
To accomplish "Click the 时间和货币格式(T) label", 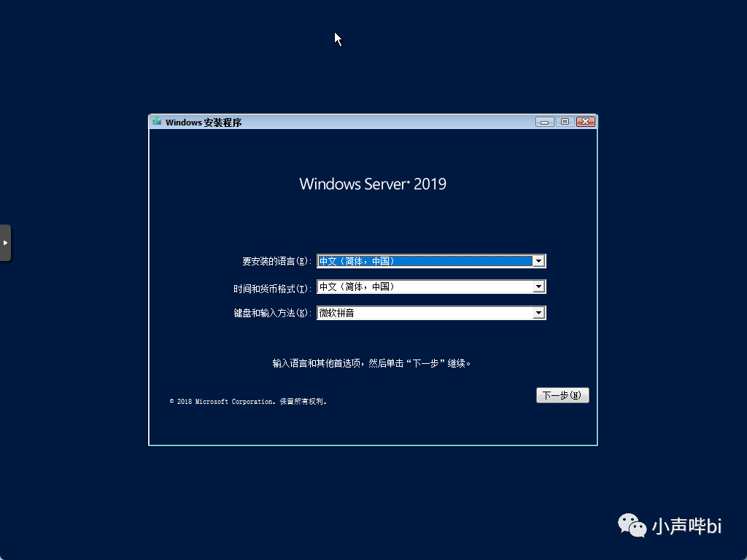I will (x=273, y=289).
